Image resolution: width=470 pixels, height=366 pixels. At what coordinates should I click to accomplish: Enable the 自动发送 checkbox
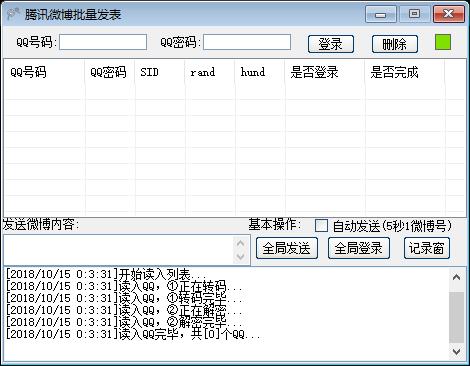point(321,226)
